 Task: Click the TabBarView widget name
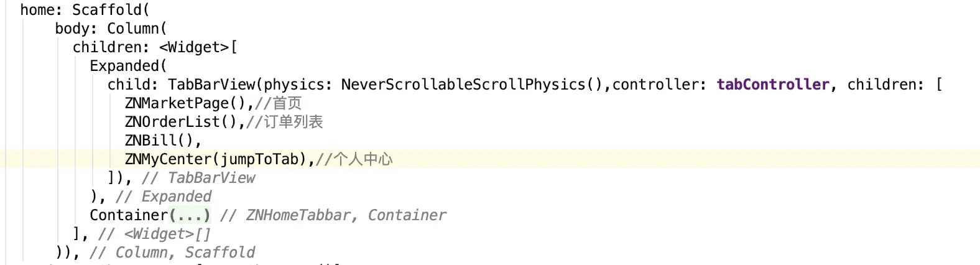[211, 85]
